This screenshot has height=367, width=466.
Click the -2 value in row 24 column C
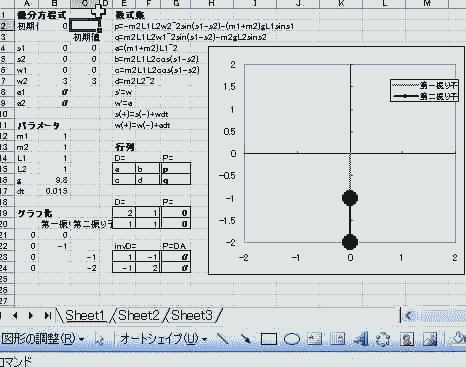85,268
